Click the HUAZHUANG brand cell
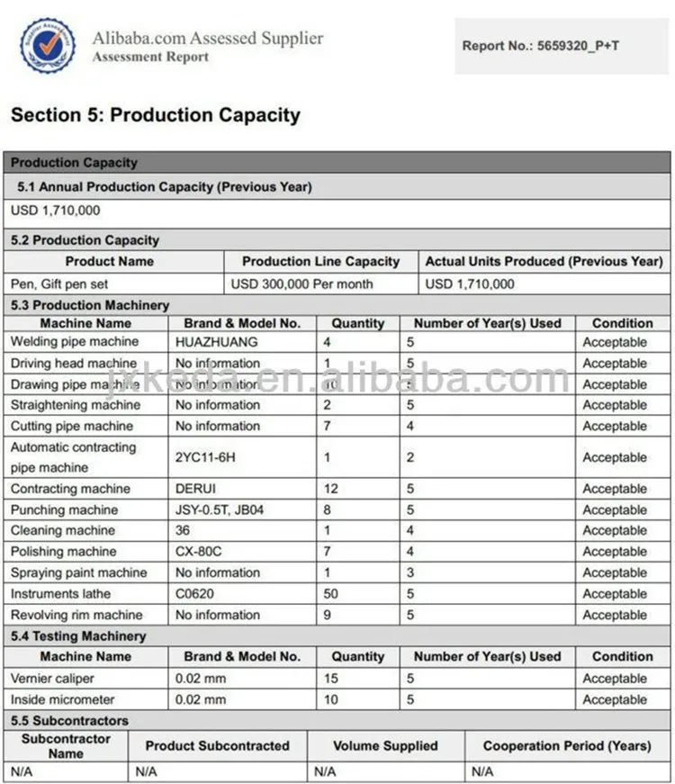 [x=216, y=342]
